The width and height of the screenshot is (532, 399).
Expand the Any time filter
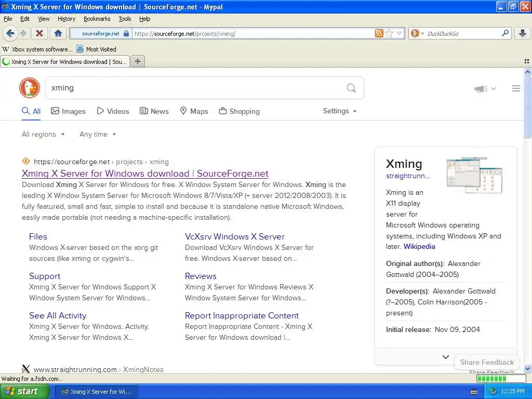(98, 135)
